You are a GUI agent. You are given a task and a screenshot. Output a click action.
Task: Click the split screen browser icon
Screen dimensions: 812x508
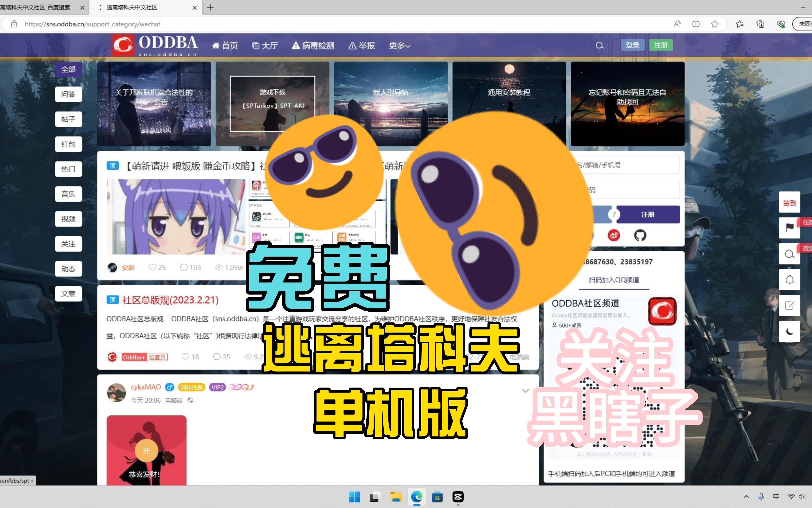(x=696, y=24)
